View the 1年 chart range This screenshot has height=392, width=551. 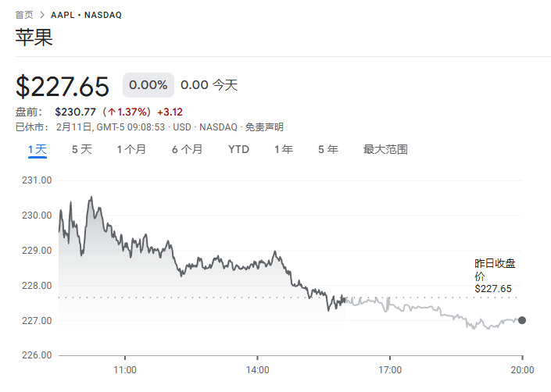[284, 149]
